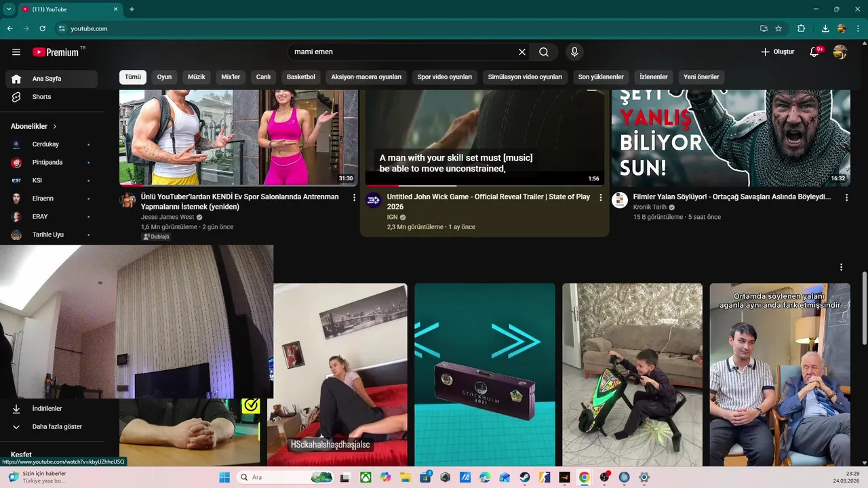
Task: Open the Chrome three-dot menu
Action: pos(857,28)
